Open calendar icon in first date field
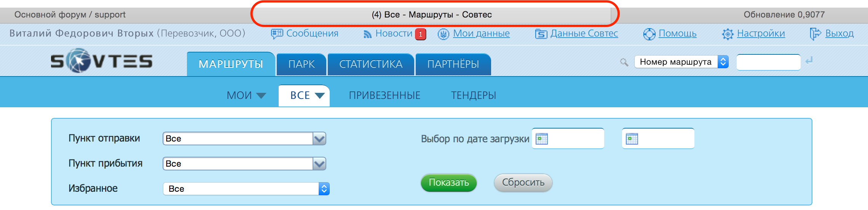 [542, 139]
